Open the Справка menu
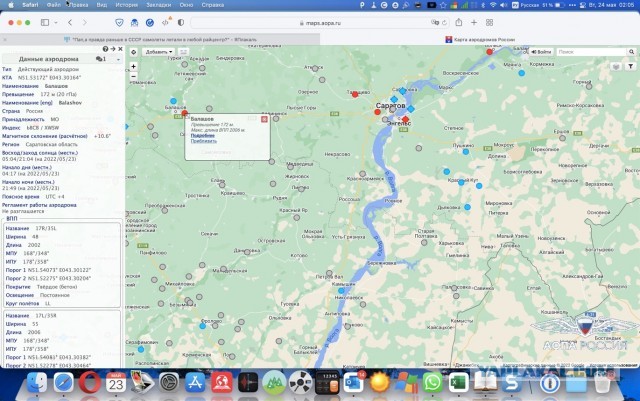This screenshot has width=640, height=401. point(213,5)
